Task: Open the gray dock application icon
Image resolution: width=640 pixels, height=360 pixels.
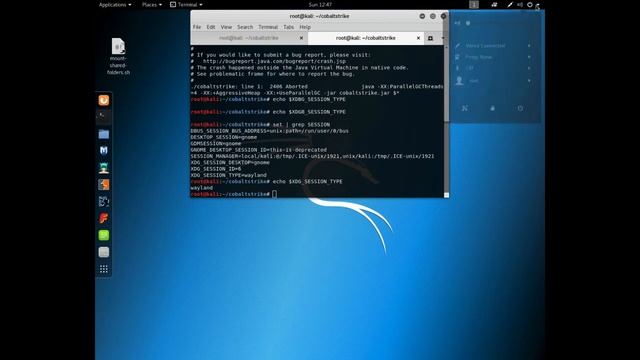Action: click(x=104, y=252)
